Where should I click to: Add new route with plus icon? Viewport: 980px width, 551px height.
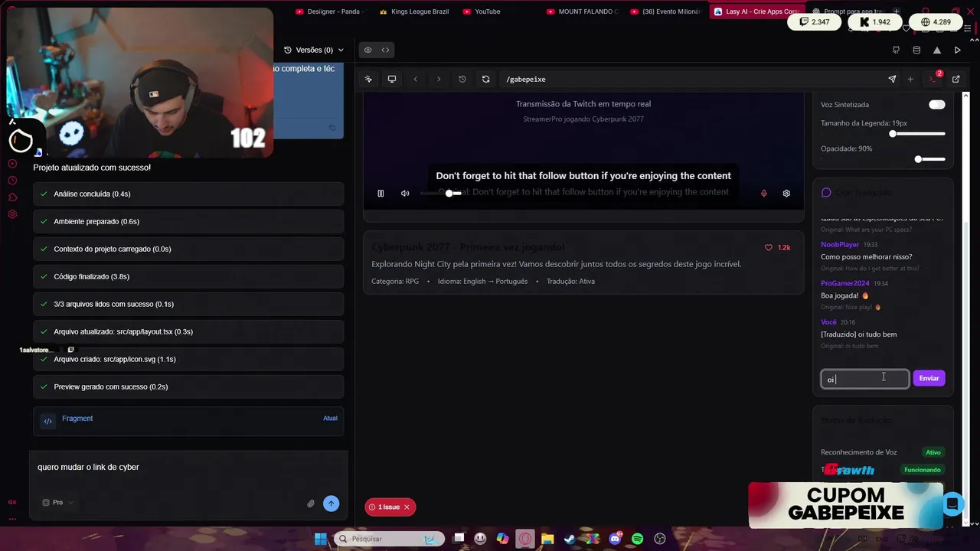coord(910,79)
